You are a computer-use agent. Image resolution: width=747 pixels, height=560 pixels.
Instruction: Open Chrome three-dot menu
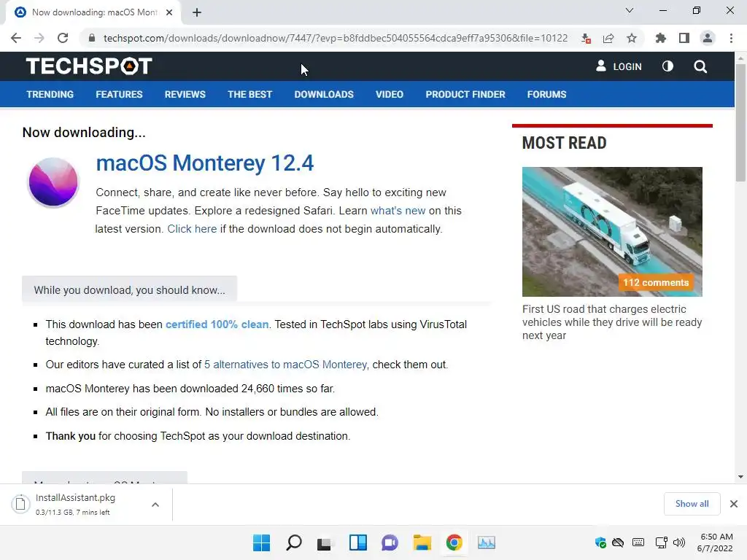731,38
